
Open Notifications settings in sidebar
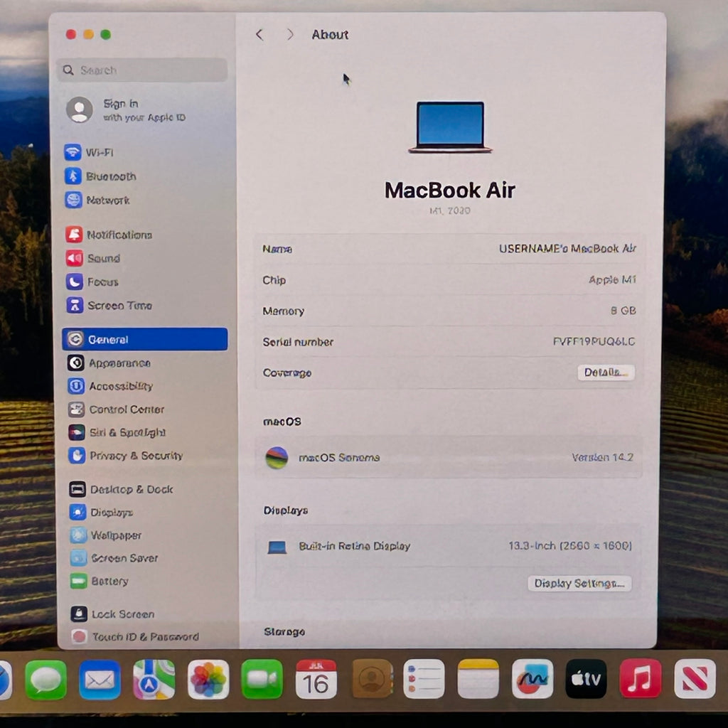(109, 235)
